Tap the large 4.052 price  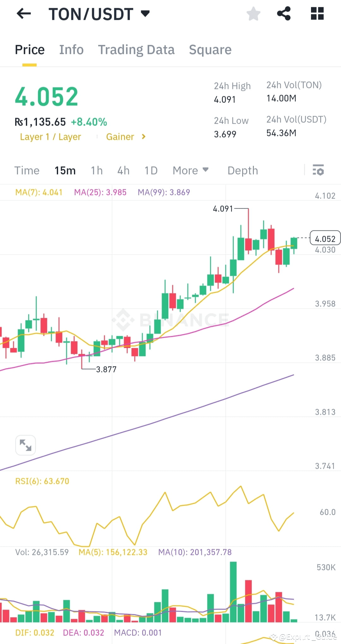47,97
